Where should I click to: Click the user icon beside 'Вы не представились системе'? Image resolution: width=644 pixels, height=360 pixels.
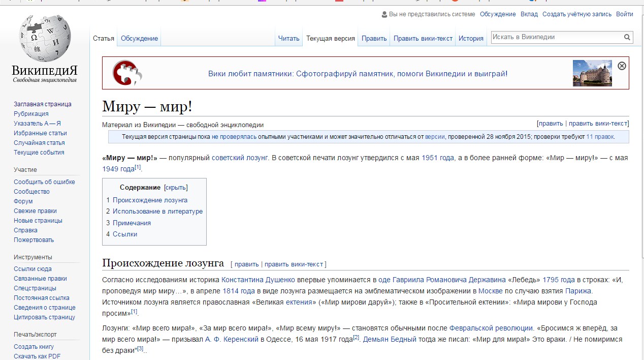384,15
